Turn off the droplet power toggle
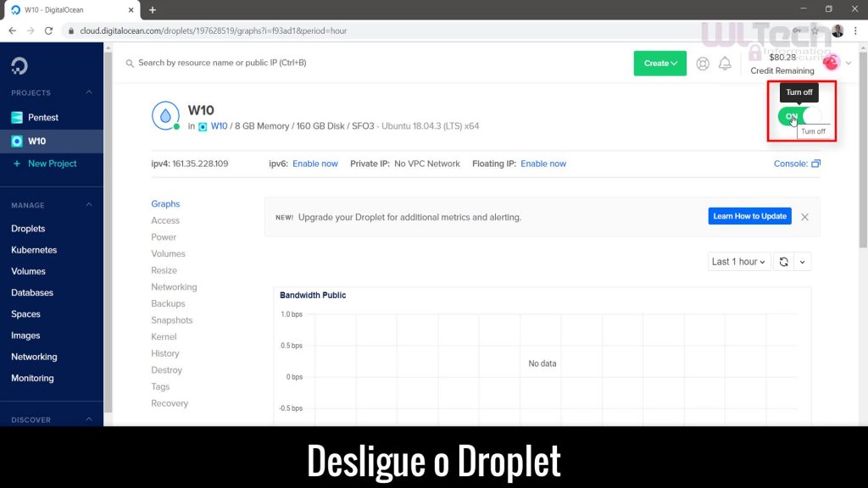This screenshot has width=868, height=488. coord(799,116)
